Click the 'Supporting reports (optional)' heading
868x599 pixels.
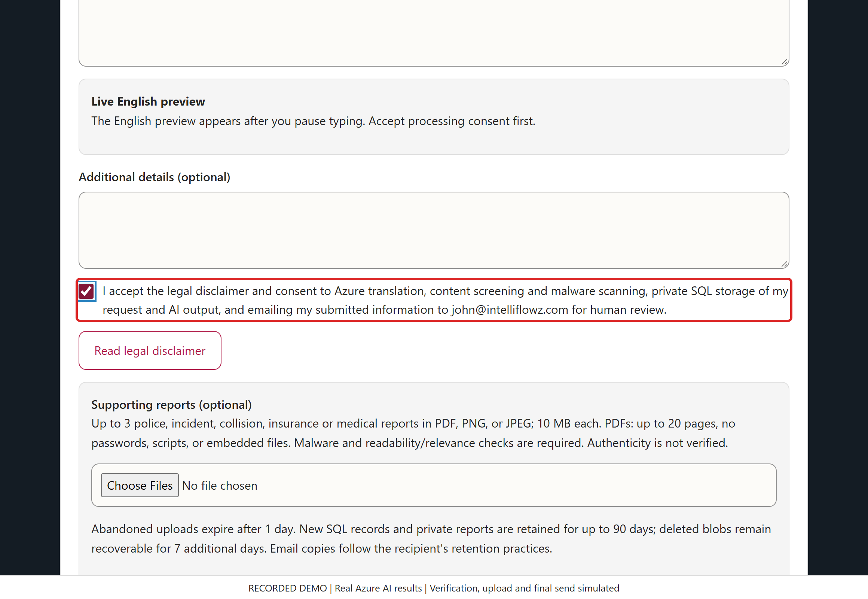171,405
